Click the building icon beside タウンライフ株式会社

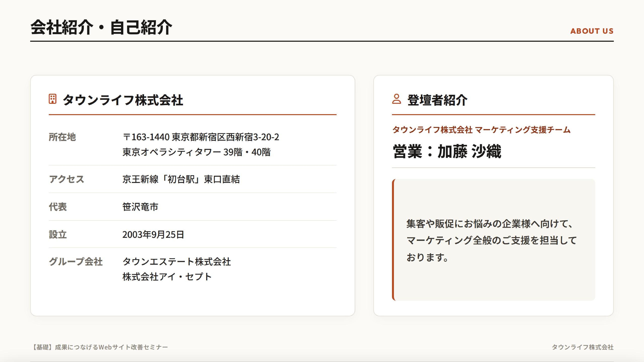[x=53, y=99]
